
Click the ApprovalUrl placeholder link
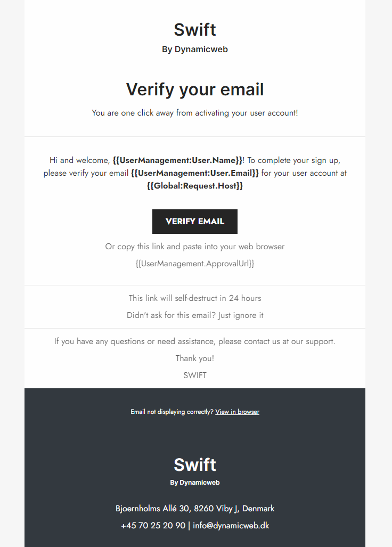tap(195, 264)
